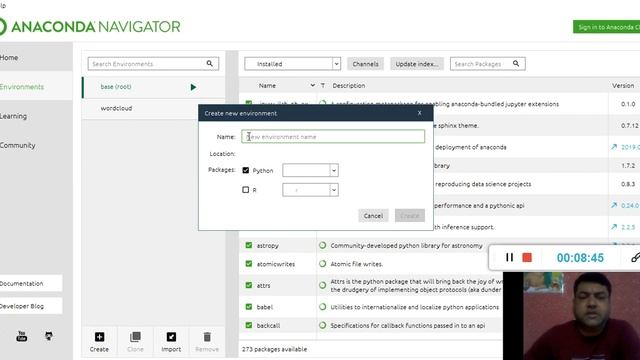Stop the screen recording with red square
640x360 pixels.
pos(527,258)
